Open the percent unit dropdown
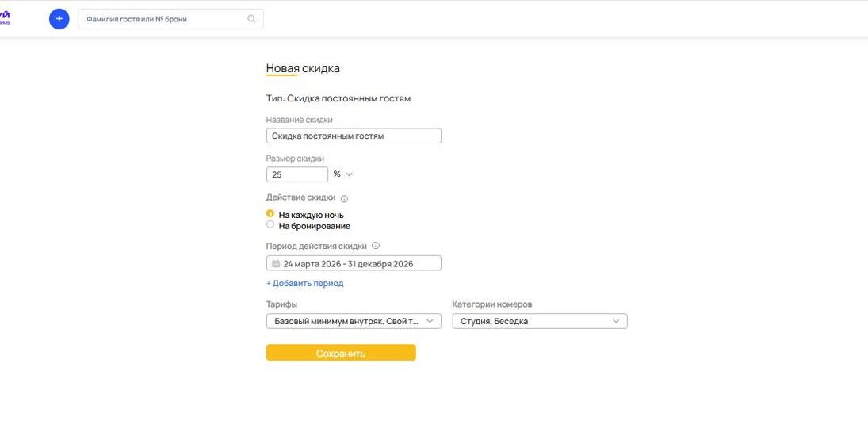Viewport: 868px width, 440px height. 342,174
